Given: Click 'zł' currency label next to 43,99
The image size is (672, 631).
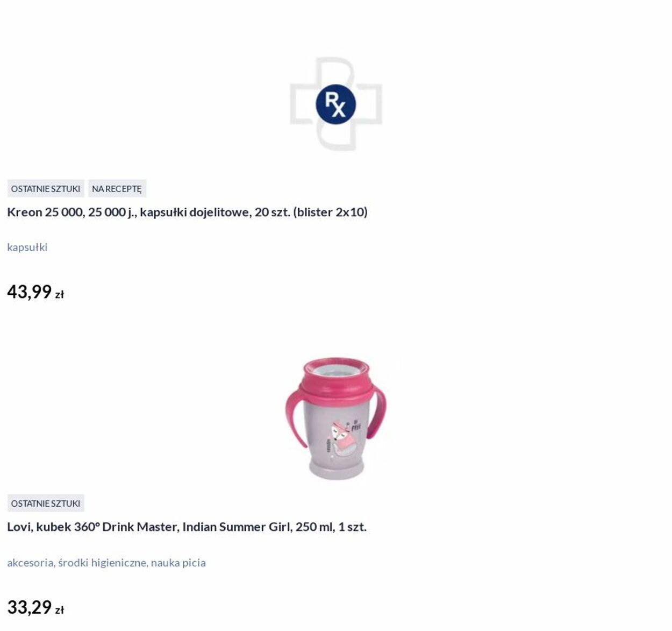Looking at the screenshot, I should 59,295.
